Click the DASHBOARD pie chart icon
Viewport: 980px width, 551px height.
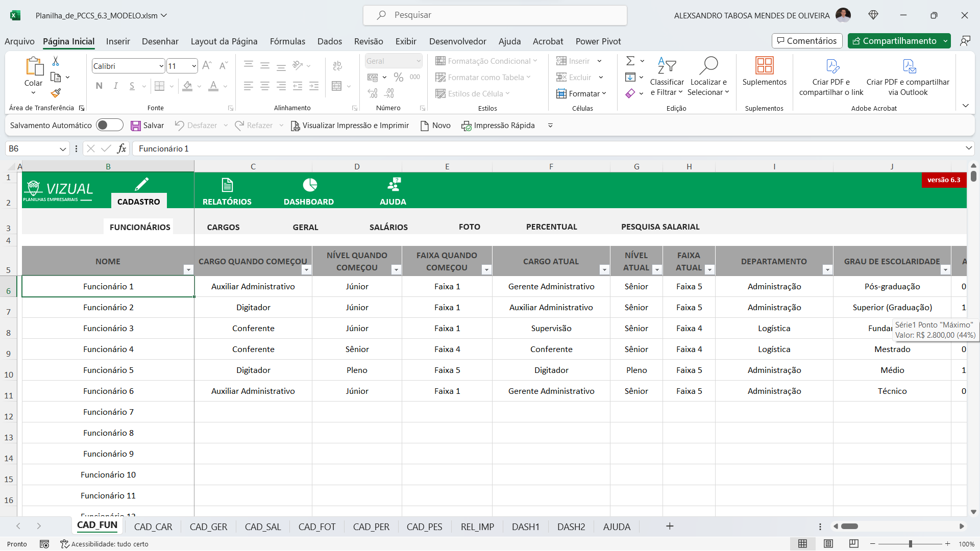click(x=309, y=185)
